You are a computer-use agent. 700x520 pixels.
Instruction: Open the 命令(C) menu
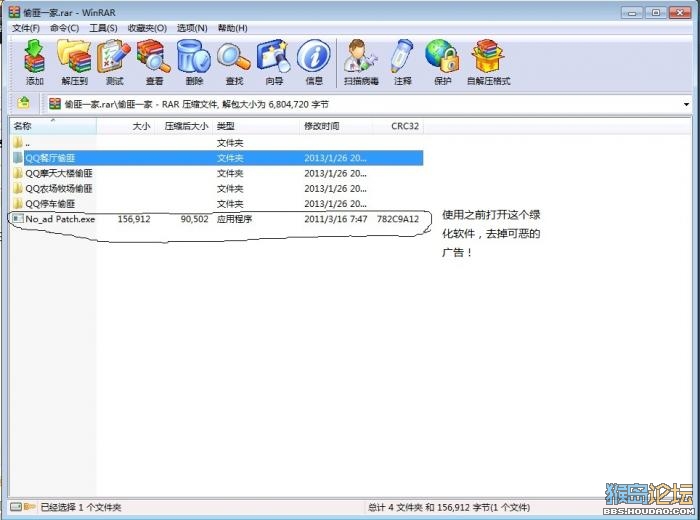[64, 28]
